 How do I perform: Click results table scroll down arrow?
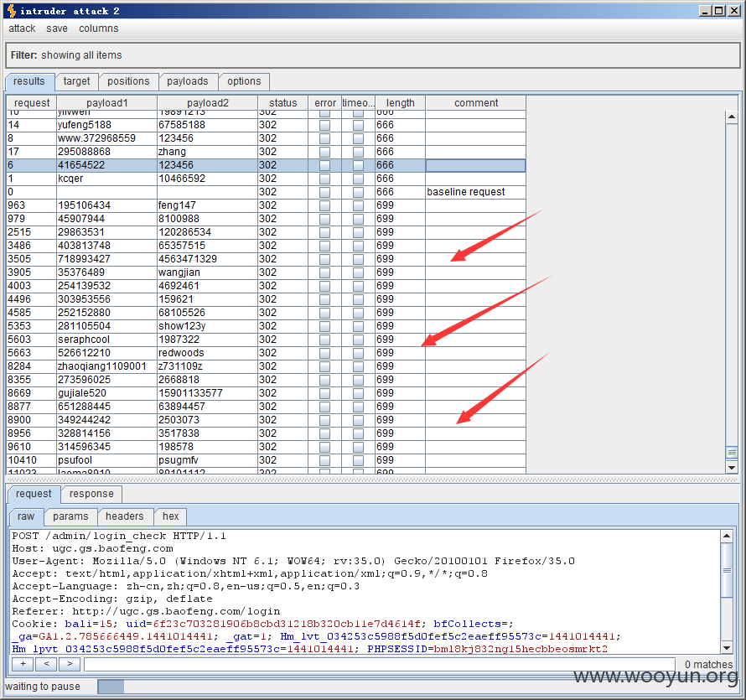(x=732, y=467)
